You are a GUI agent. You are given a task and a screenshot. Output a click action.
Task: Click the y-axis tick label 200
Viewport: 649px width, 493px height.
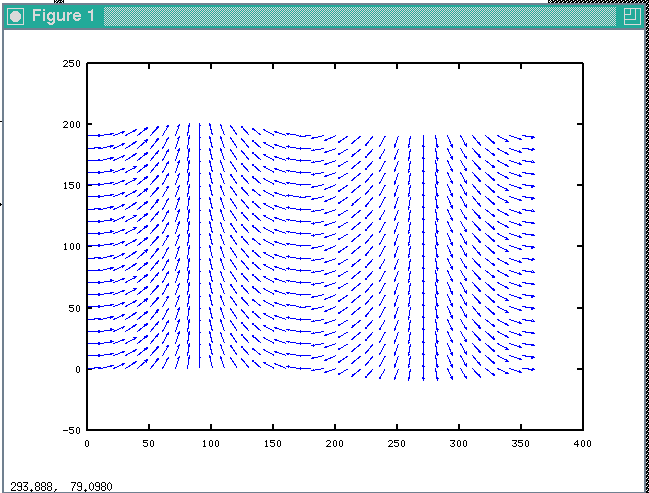(x=72, y=125)
